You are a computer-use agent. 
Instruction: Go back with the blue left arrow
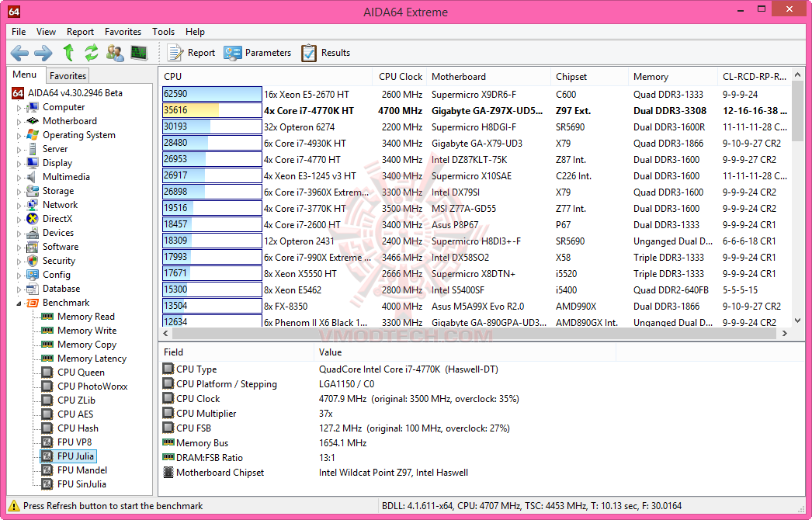tap(19, 52)
